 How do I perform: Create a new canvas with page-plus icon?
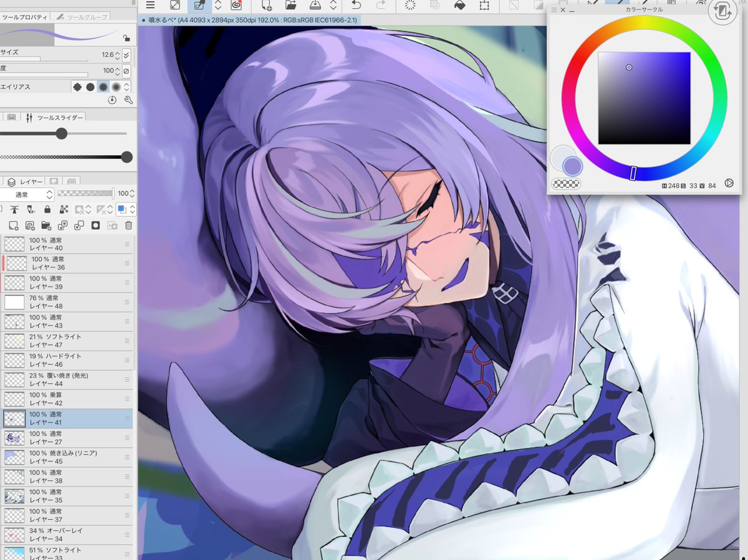coord(267,6)
